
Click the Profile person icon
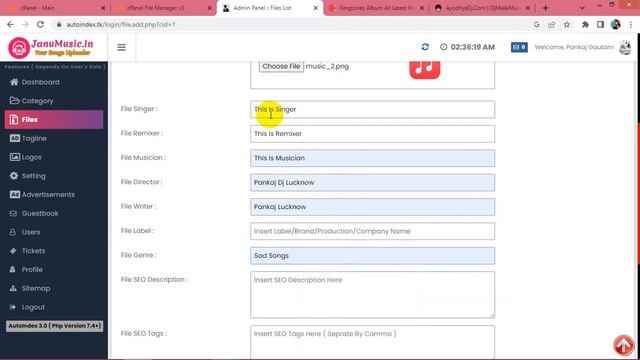[13, 269]
